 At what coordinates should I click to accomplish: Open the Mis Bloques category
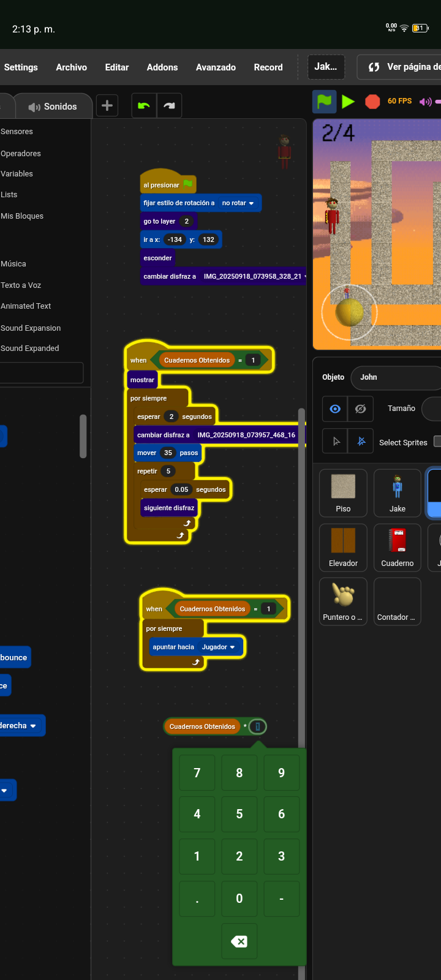click(22, 216)
